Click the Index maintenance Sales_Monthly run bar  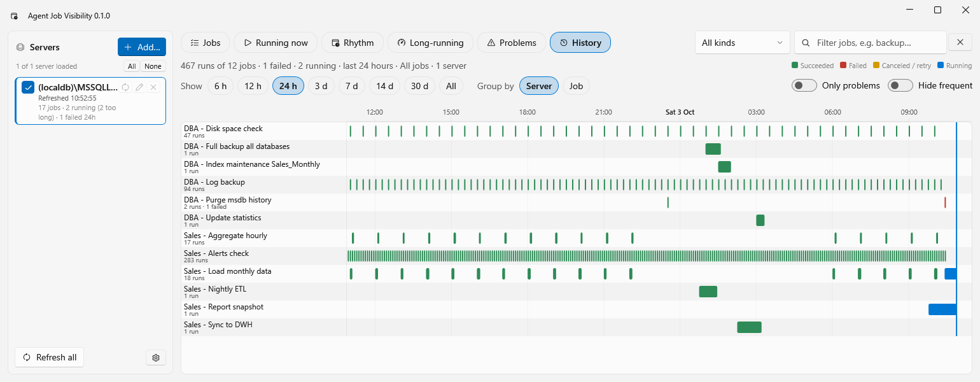[724, 167]
